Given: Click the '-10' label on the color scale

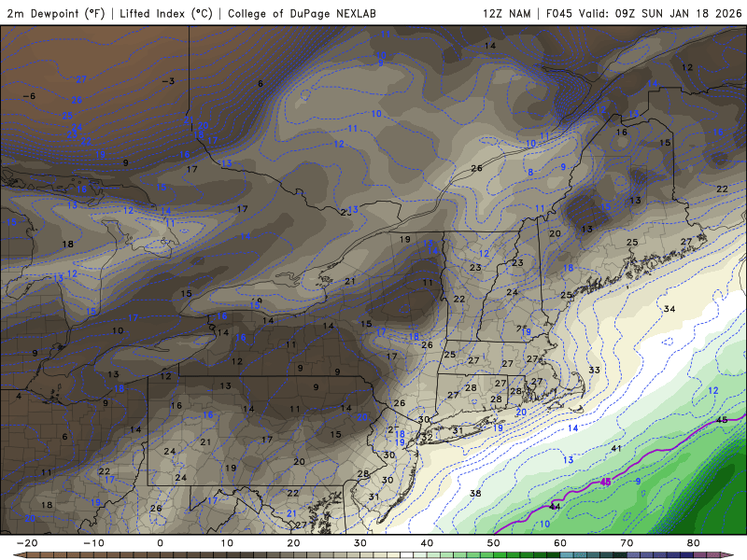Looking at the screenshot, I should [x=93, y=543].
